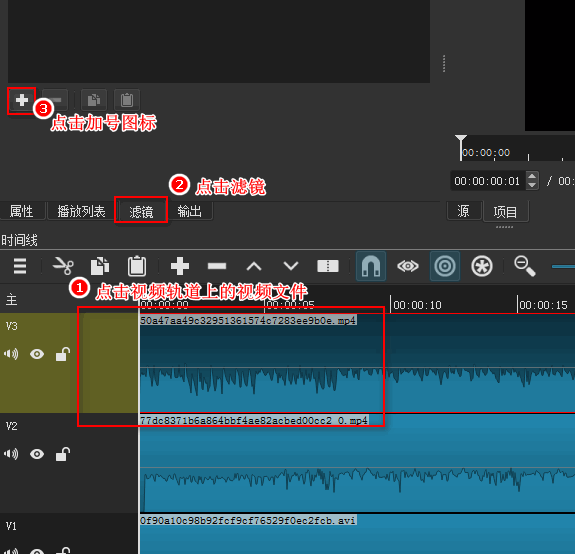Open the 输出 tab

coord(190,211)
